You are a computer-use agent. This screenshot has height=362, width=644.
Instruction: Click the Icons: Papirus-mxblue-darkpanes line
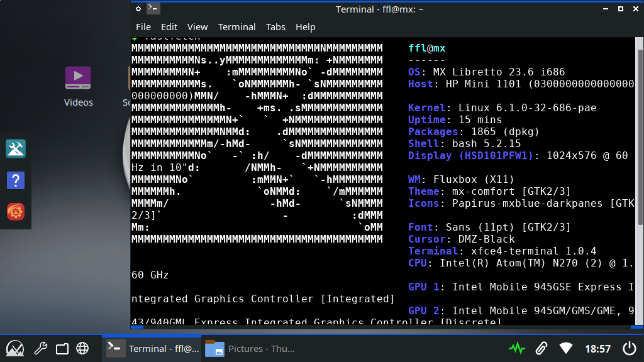coord(521,203)
